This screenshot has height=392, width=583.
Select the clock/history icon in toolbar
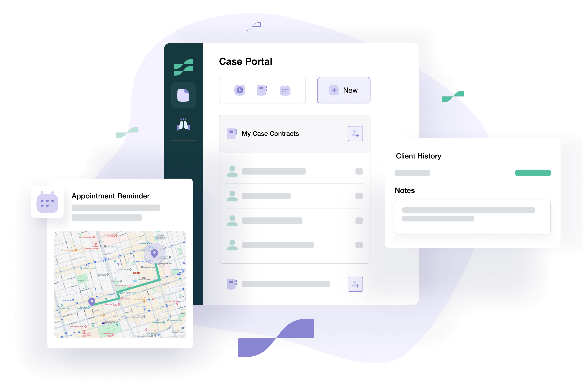coord(240,91)
